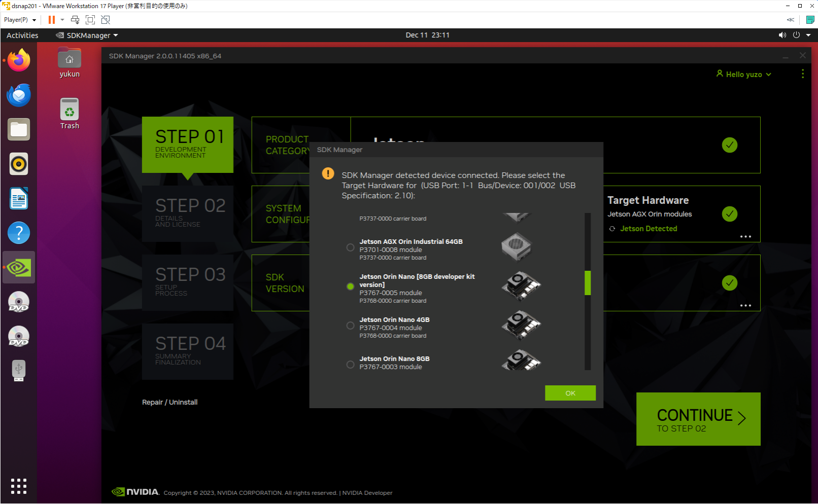
Task: Open Help from dock
Action: [19, 233]
